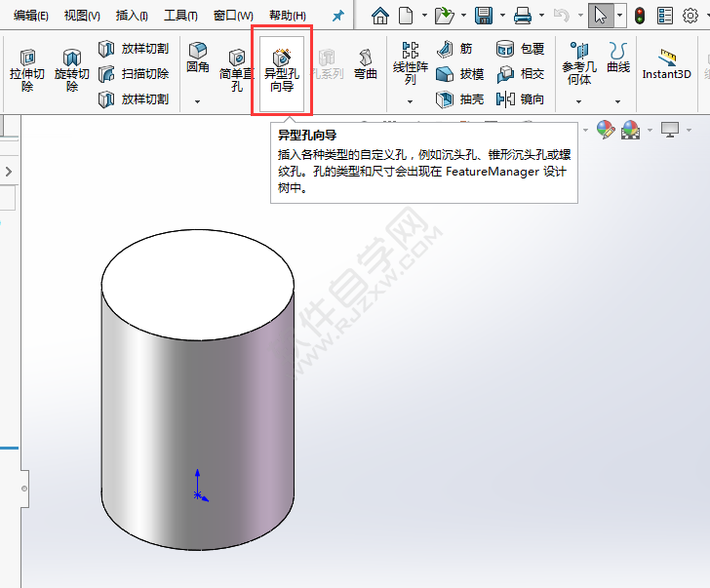Open the View Settings monitor icon

[670, 130]
